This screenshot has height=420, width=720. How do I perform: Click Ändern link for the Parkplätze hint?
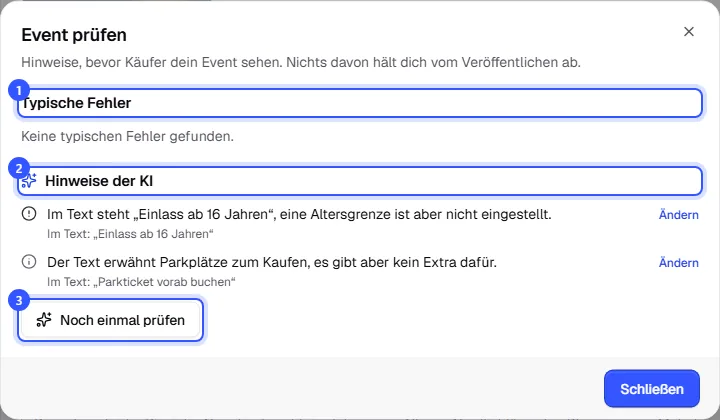(x=678, y=263)
